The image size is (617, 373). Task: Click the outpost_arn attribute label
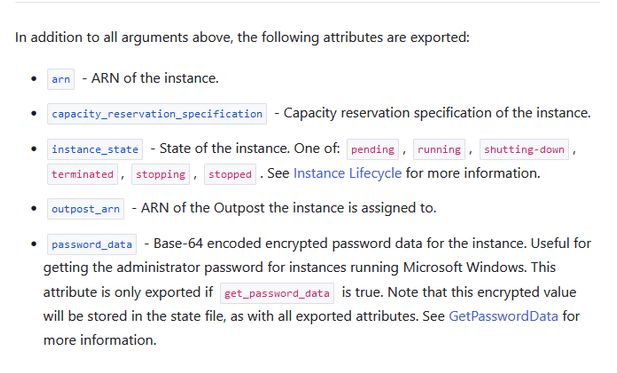click(85, 209)
